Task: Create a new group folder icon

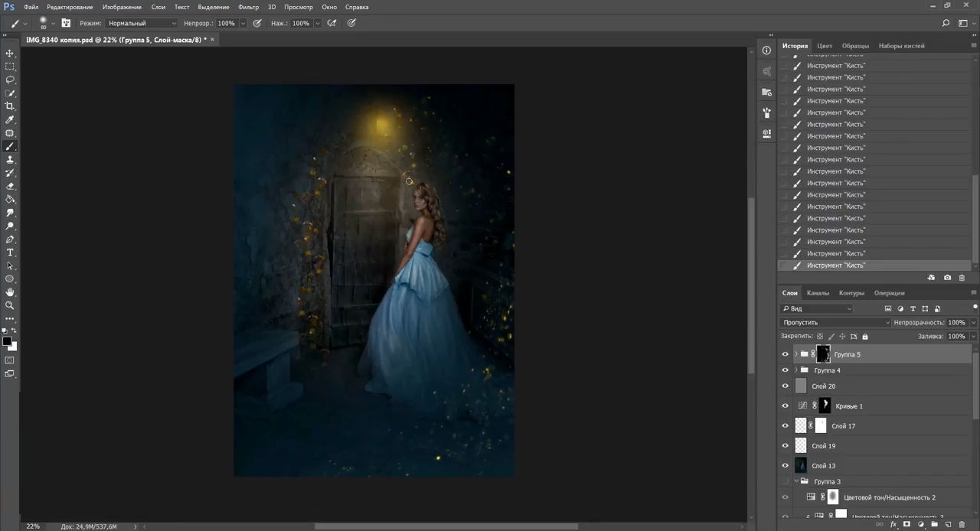Action: tap(935, 525)
